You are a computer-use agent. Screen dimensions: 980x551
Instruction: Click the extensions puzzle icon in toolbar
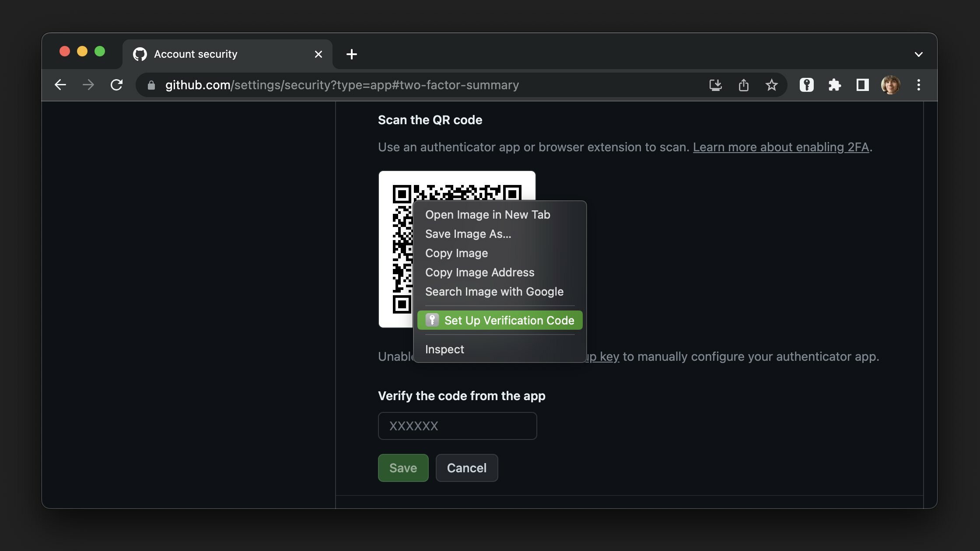(835, 85)
